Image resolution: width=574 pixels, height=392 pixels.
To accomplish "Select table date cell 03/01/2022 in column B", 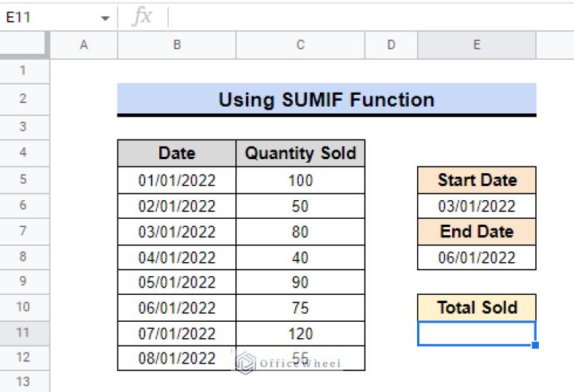I will click(177, 231).
